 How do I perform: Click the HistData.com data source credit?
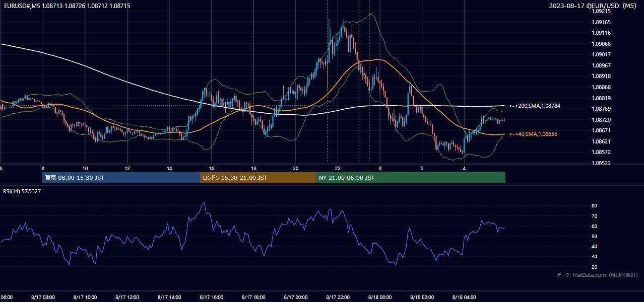coord(598,275)
